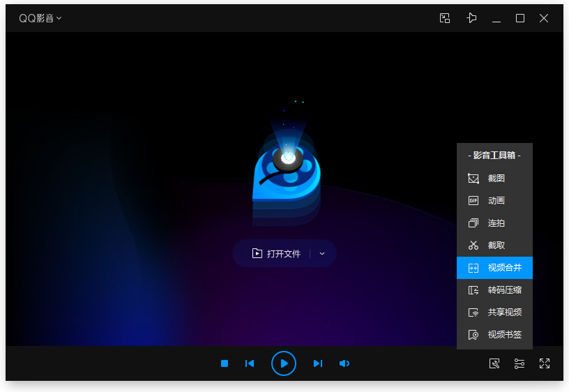The width and height of the screenshot is (569, 392).
Task: Open 视频书签 from the toolbox menu
Action: (x=495, y=335)
